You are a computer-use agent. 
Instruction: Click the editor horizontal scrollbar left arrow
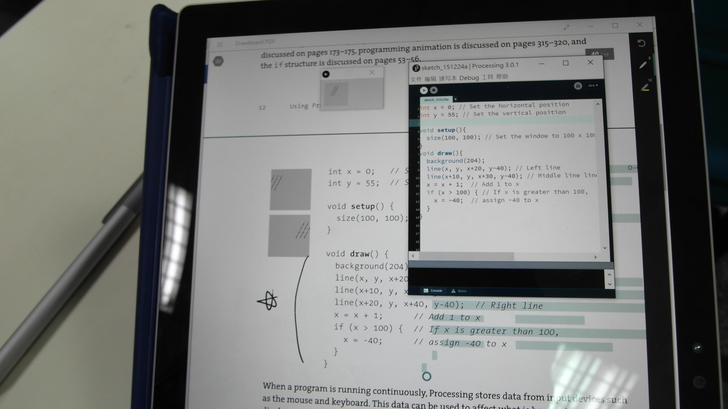(413, 256)
